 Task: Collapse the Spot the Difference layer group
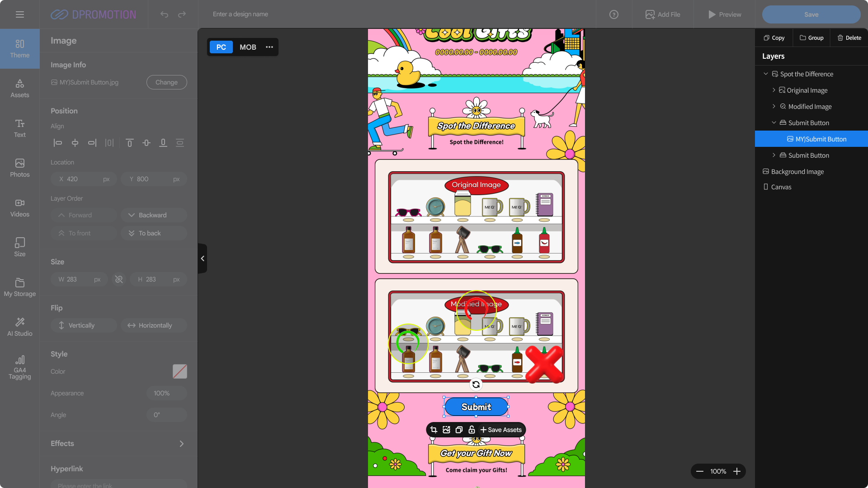click(765, 74)
